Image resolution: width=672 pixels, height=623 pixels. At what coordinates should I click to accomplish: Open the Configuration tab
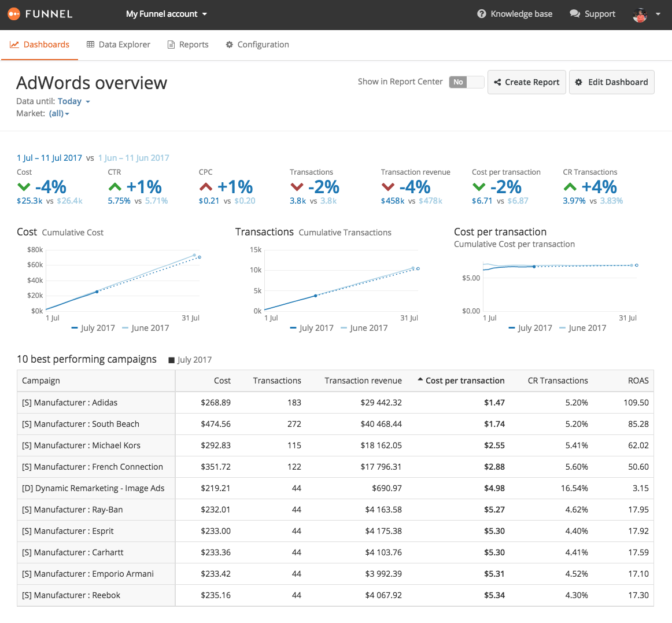point(257,45)
